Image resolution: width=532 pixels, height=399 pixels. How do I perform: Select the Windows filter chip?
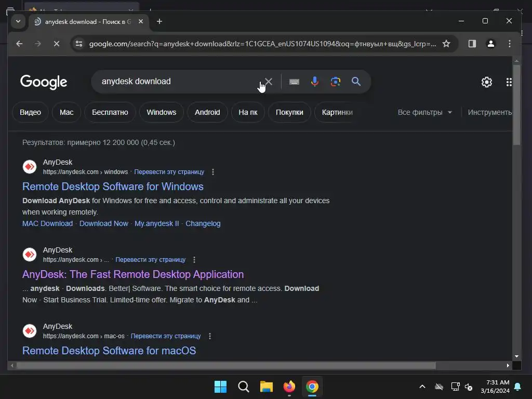coord(161,112)
